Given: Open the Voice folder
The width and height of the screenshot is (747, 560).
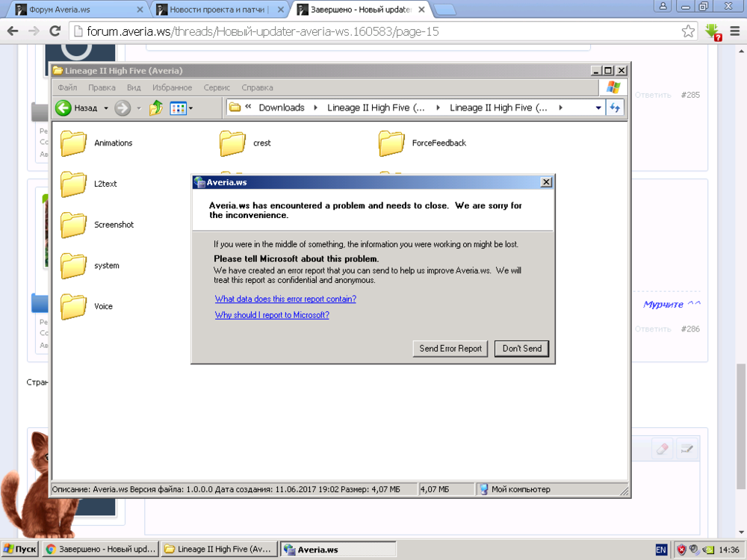Looking at the screenshot, I should point(74,307).
